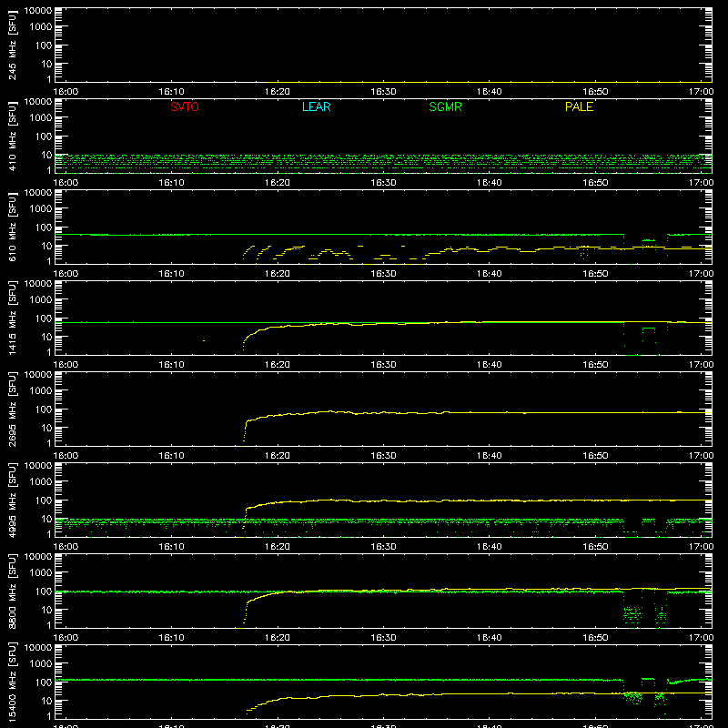Click the 16:00 time label under the 245 MHz panel
This screenshot has height=728, width=728.
coord(66,92)
